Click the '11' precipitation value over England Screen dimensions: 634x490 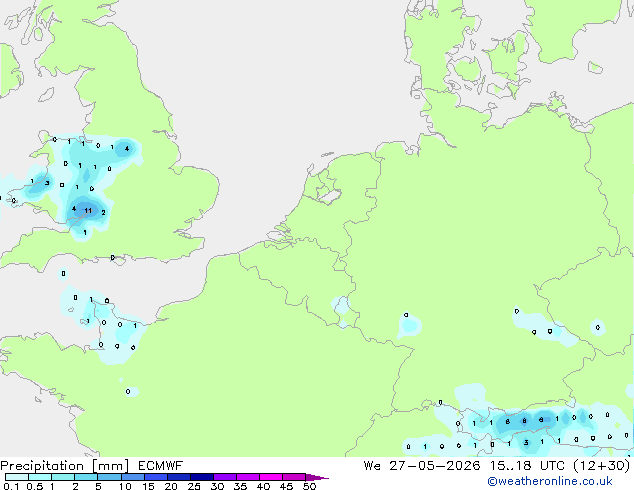[x=88, y=211]
